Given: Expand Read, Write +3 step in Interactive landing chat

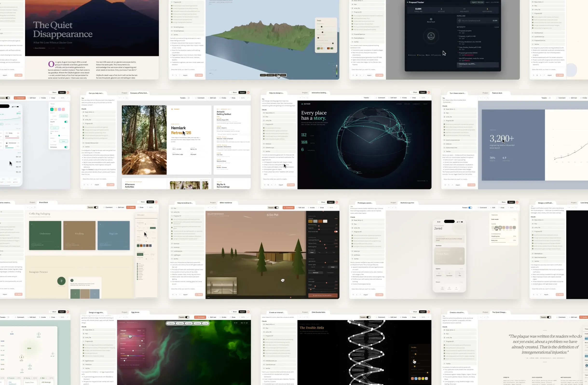Looking at the screenshot, I should [x=279, y=113].
